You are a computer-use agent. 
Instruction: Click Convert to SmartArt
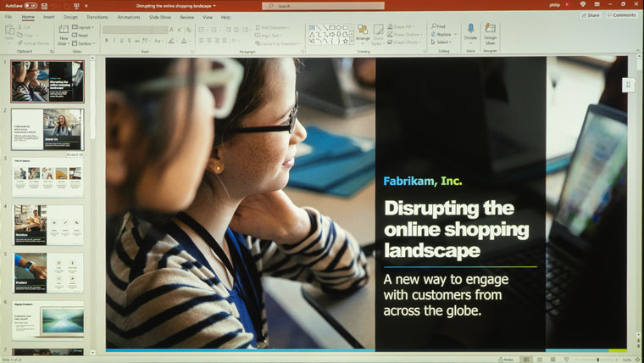[277, 43]
